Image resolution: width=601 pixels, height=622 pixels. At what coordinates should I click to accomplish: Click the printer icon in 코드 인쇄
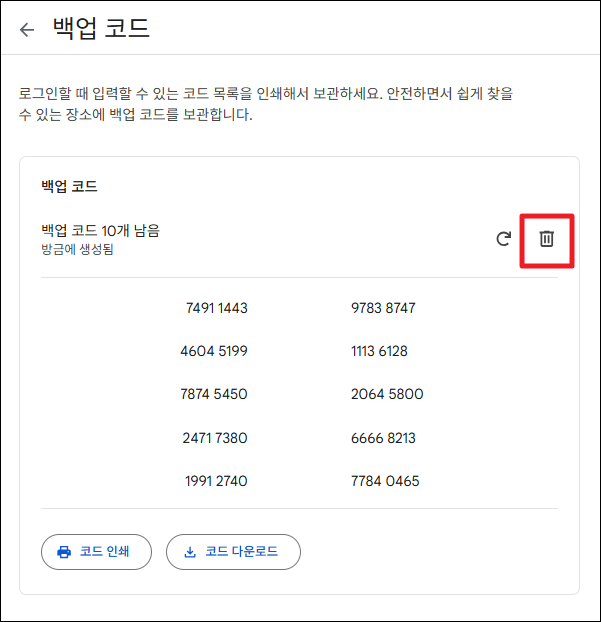(x=64, y=551)
